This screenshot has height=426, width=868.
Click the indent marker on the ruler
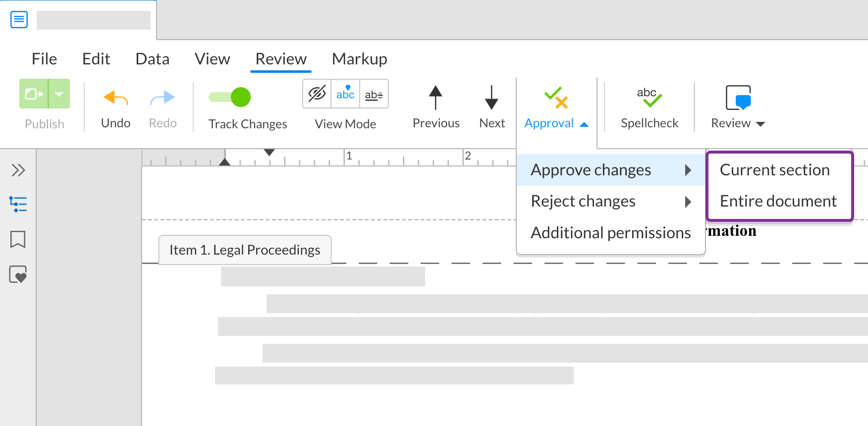pos(225,161)
